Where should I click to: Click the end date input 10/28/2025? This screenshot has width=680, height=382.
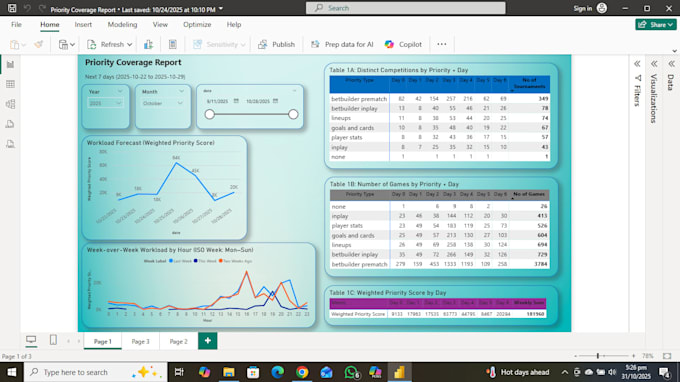click(258, 101)
